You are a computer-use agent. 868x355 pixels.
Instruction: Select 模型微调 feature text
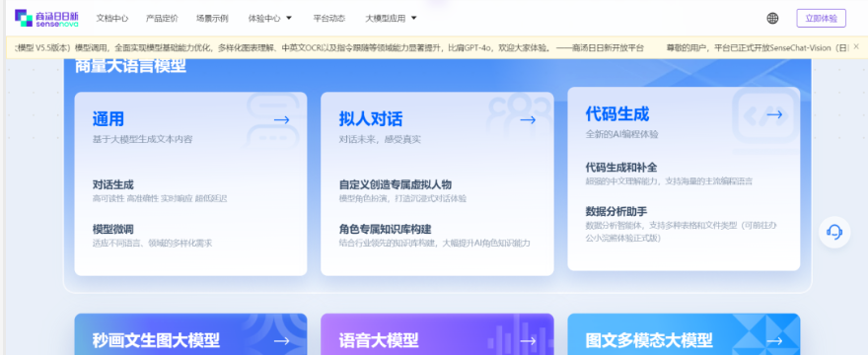[112, 230]
